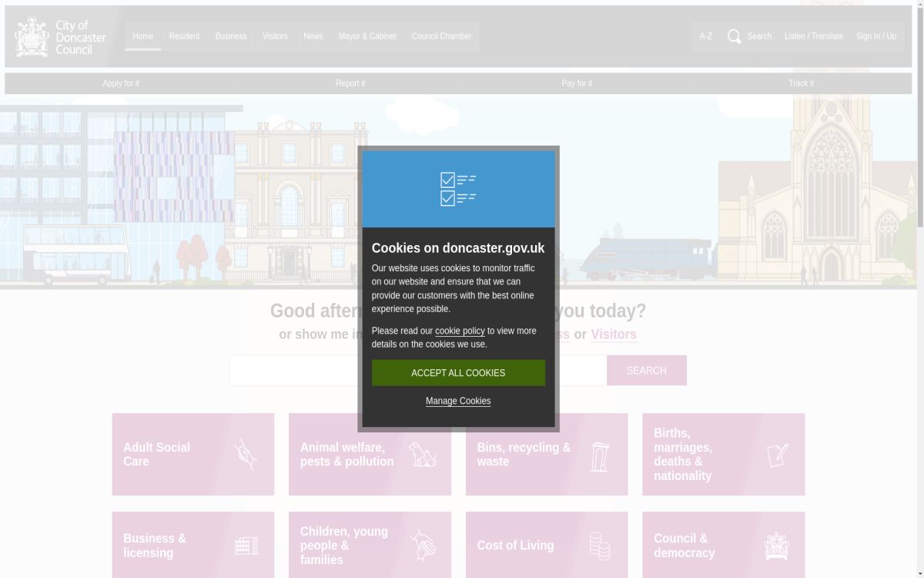Open the Council Chamber menu
The height and width of the screenshot is (578, 924).
pos(441,36)
